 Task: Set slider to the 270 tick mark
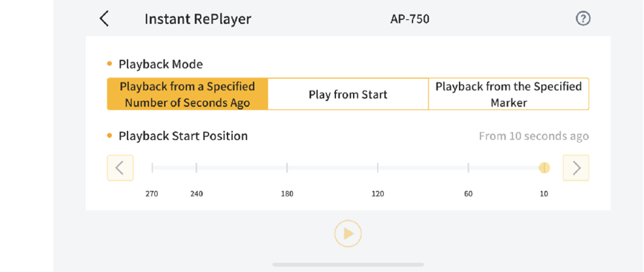point(152,167)
